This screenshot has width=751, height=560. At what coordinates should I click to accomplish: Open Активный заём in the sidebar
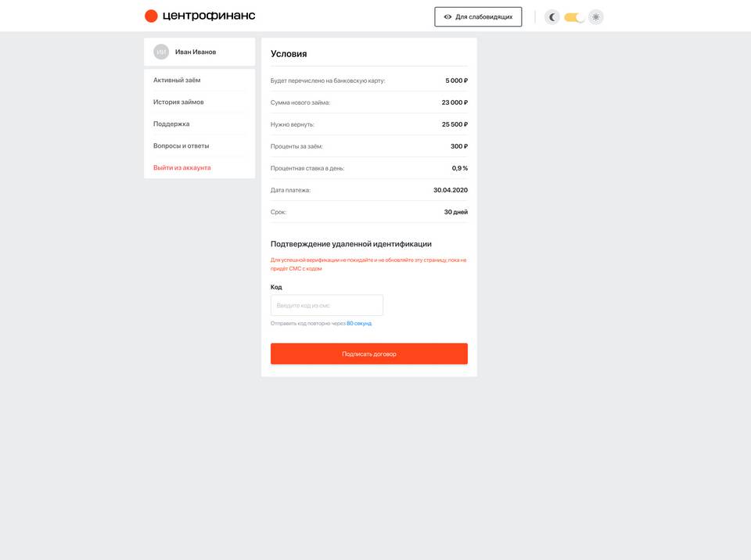pos(177,80)
